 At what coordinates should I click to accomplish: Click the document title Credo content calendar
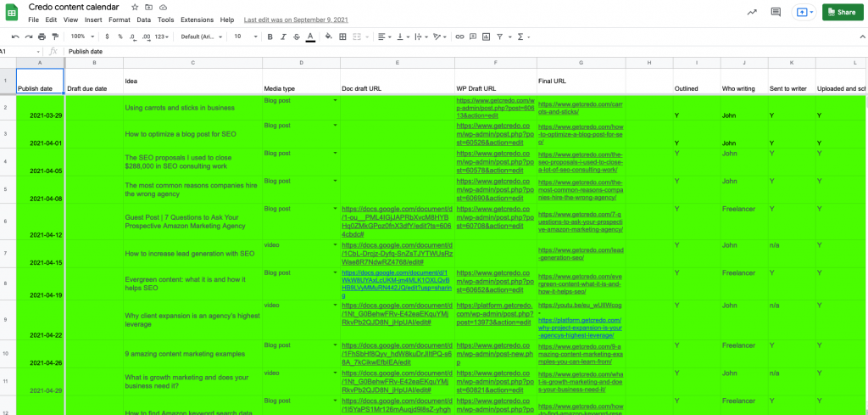pos(74,7)
